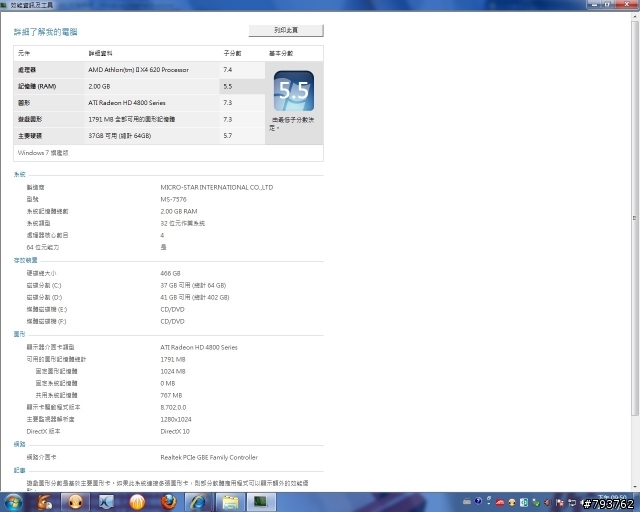The height and width of the screenshot is (512, 640).
Task: Click the red tray icon
Action: [x=500, y=502]
